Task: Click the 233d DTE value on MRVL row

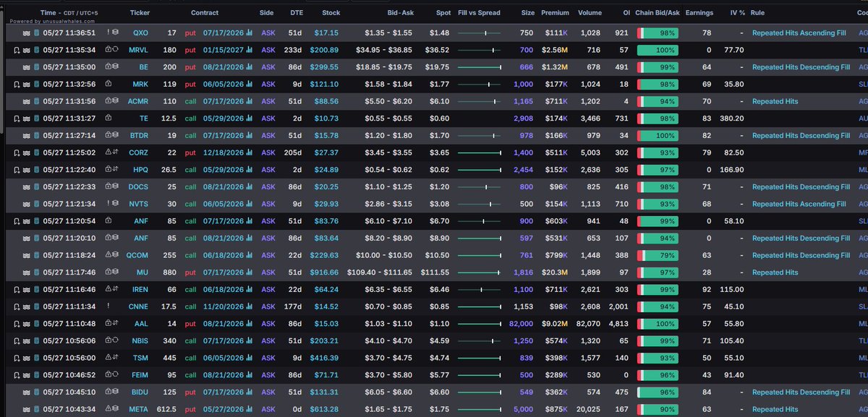Action: (294, 50)
